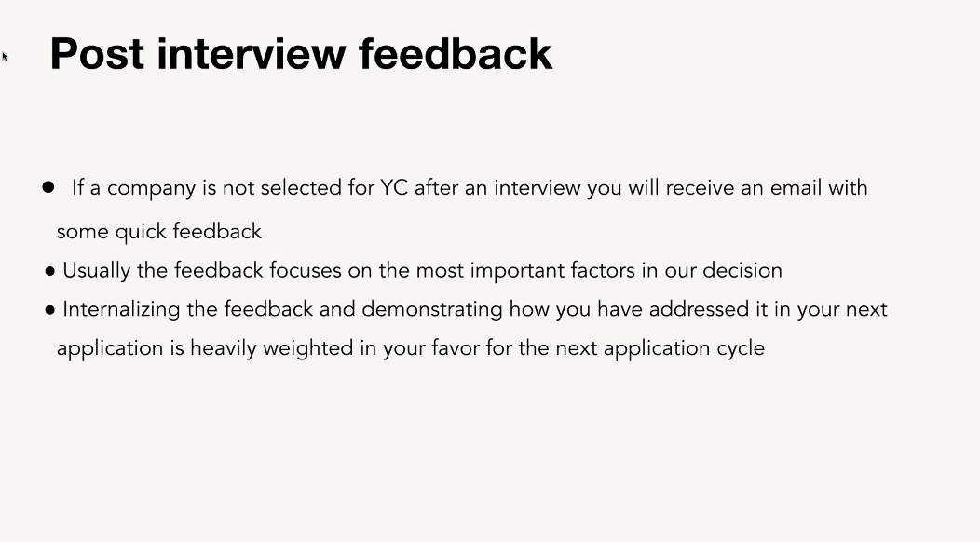This screenshot has width=980, height=542.
Task: Click the bullet dot before "Internalizing"
Action: (49, 310)
